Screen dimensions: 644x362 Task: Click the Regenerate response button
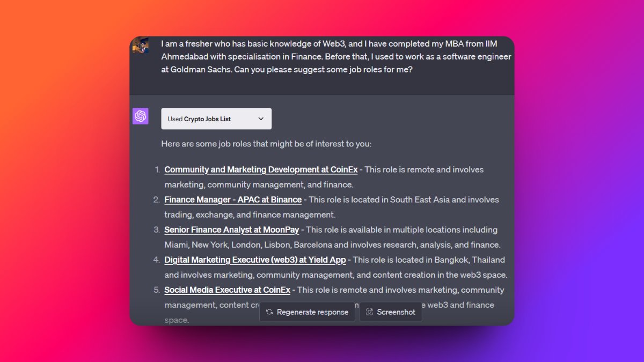(307, 312)
